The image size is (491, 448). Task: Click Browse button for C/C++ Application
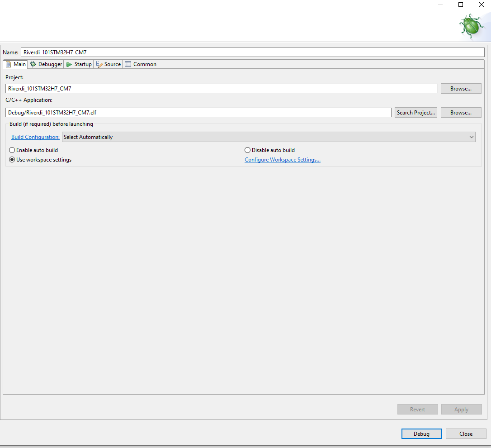coord(461,113)
